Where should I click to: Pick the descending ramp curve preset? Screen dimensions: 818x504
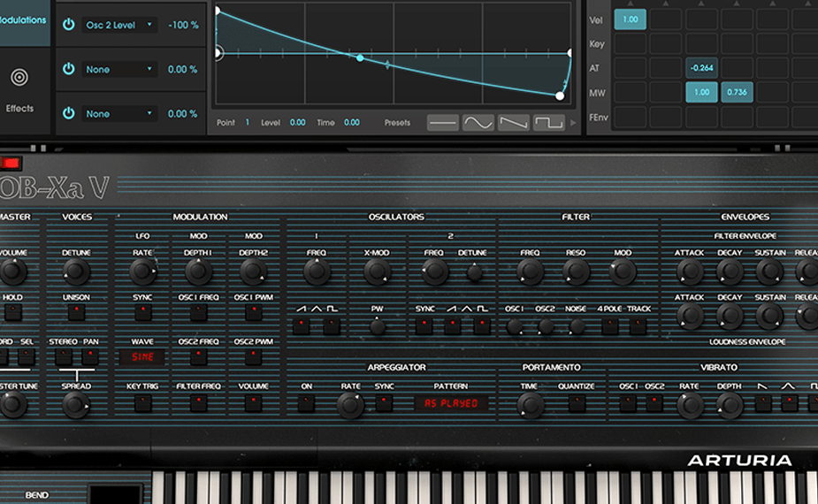513,123
